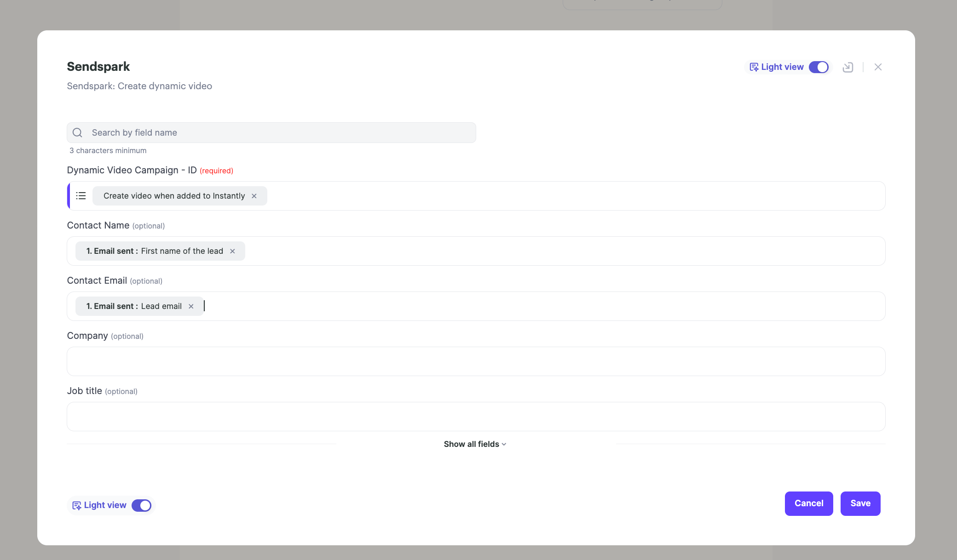The width and height of the screenshot is (957, 560).
Task: Open the Dynamic Video Campaign ID dropdown
Action: (476, 196)
